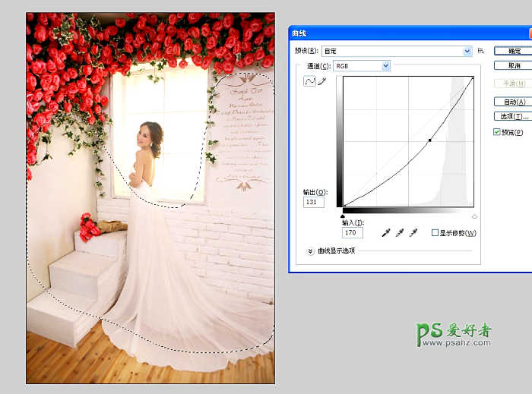532x394 pixels.
Task: Pick the gray point eyedropper
Action: click(x=400, y=232)
